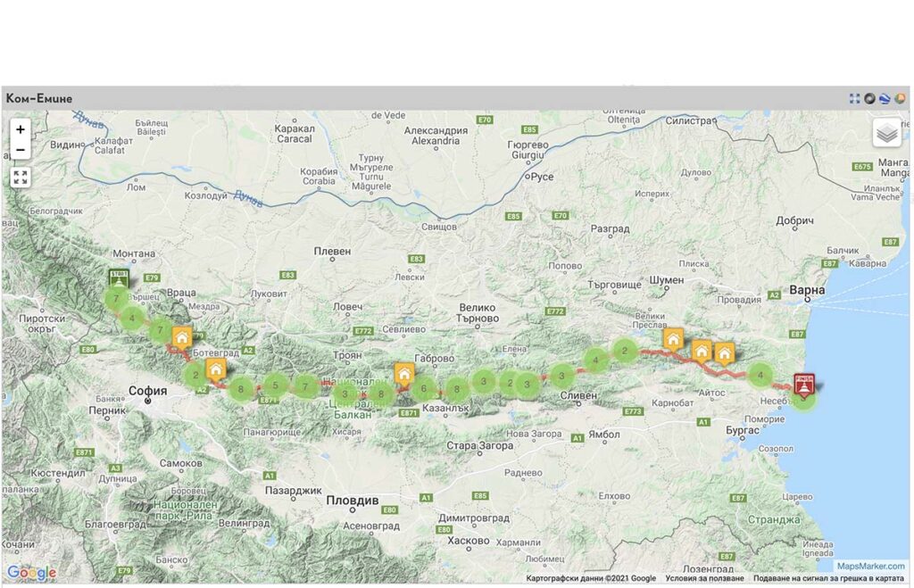
Task: Click the rightmost orange-green header icon
Action: tap(900, 98)
